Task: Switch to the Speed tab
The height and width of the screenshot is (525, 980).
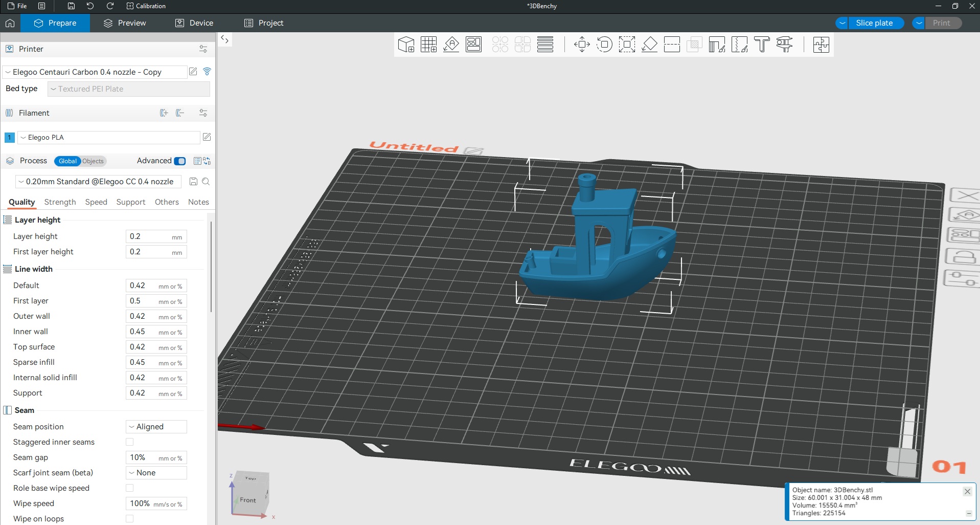Action: click(x=96, y=202)
